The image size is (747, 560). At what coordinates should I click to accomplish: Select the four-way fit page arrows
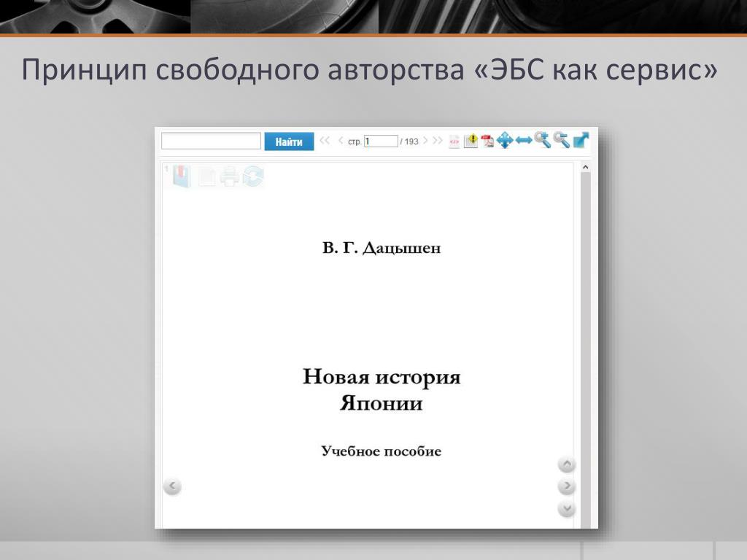point(505,141)
